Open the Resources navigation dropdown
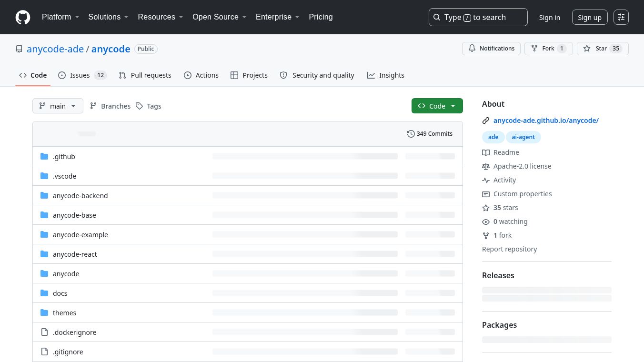This screenshot has height=362, width=644. 161,17
